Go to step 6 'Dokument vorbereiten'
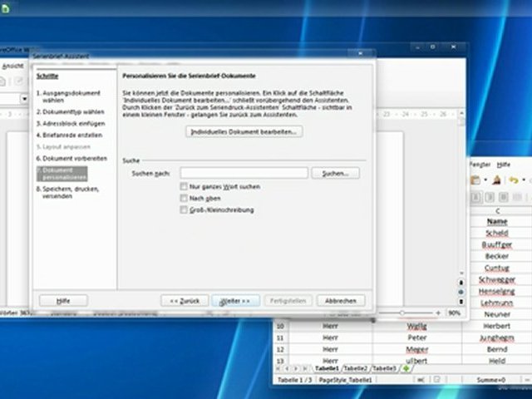The width and height of the screenshot is (532, 399). 75,157
